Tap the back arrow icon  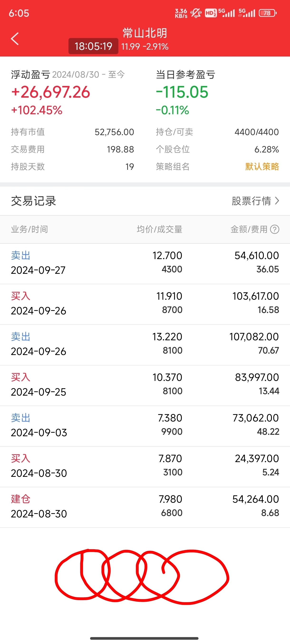coord(15,39)
